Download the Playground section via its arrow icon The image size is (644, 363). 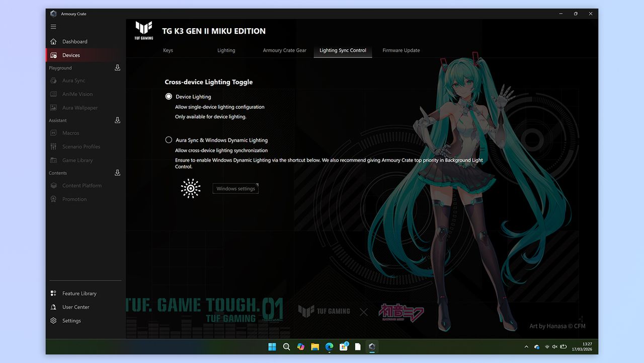117,67
